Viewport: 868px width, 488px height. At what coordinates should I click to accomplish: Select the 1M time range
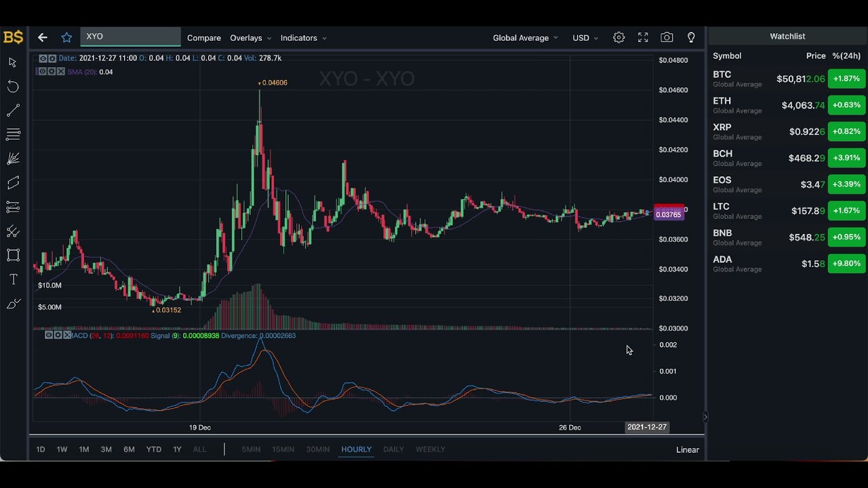click(x=84, y=449)
